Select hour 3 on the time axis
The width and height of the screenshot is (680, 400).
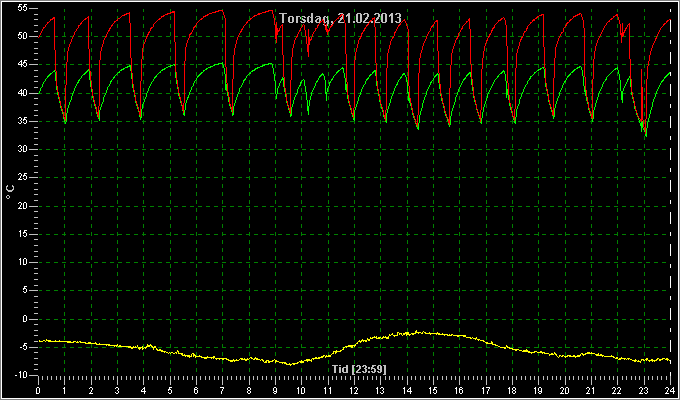(x=117, y=390)
